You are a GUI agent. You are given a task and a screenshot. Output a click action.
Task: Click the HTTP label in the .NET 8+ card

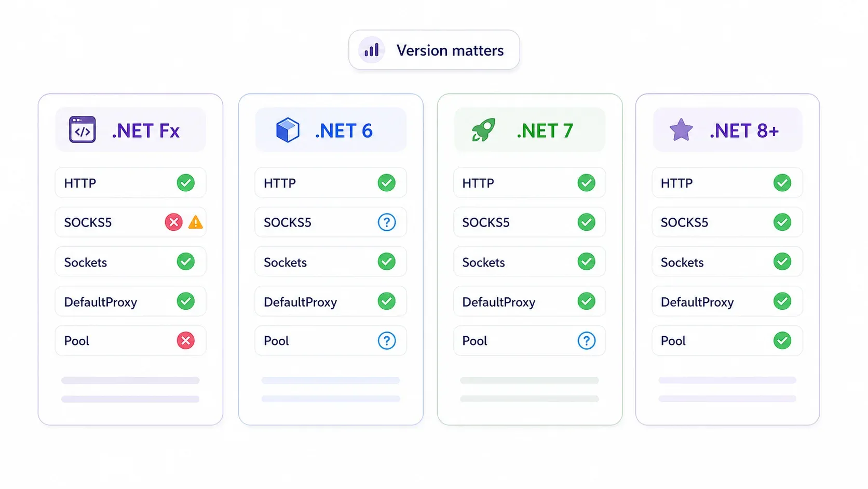coord(677,183)
